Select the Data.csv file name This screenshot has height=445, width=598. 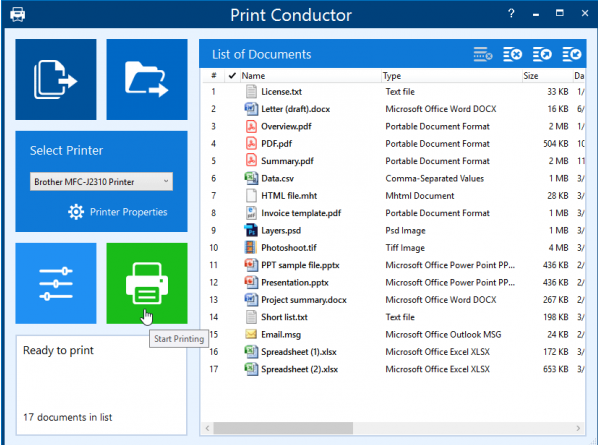(277, 178)
